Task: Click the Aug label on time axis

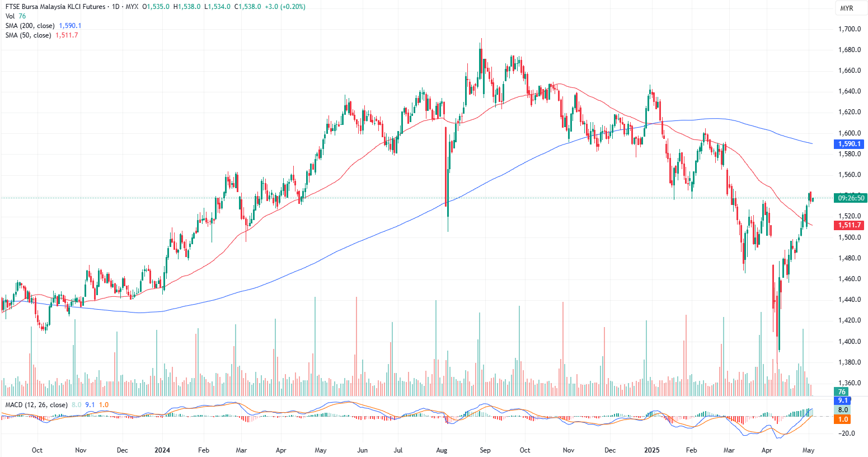Action: coord(442,450)
